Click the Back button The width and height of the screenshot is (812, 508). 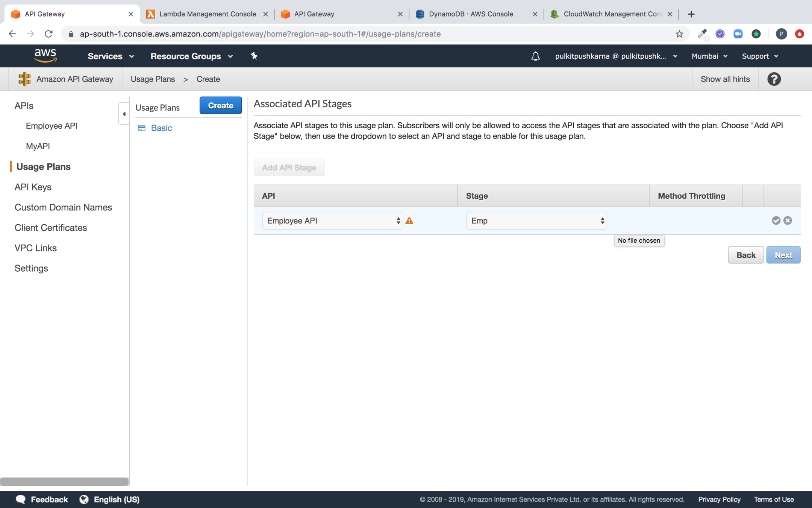click(745, 255)
